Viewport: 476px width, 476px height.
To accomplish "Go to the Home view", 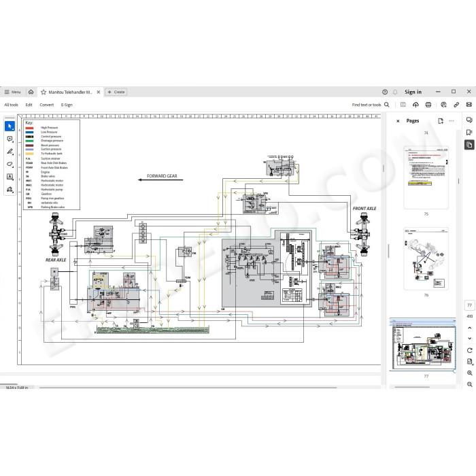I will 31,92.
